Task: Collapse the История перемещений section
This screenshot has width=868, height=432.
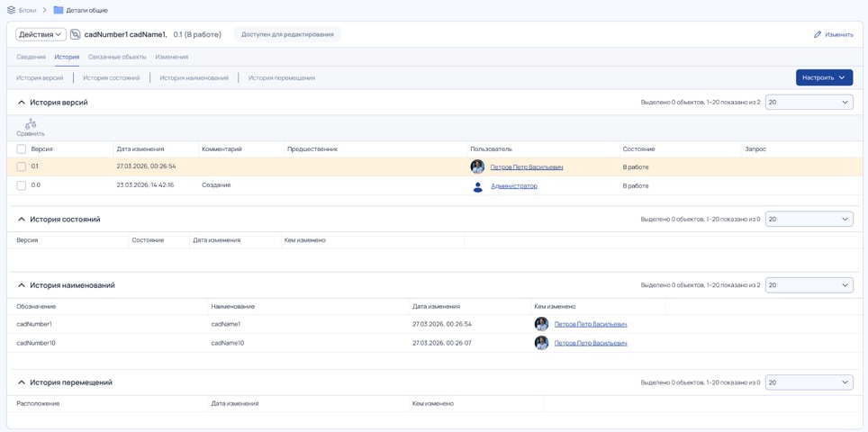Action: (22, 382)
